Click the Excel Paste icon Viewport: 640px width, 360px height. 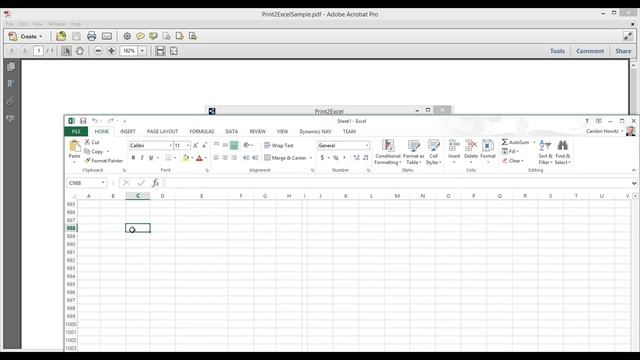74,146
